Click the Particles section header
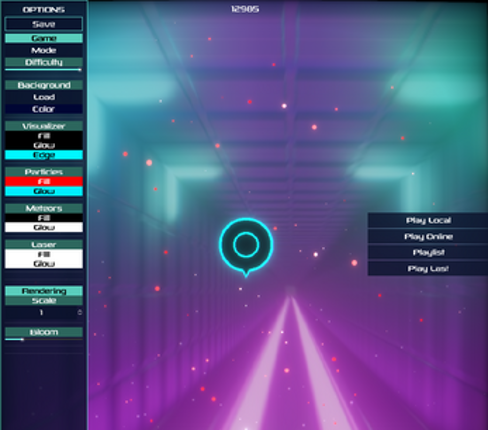This screenshot has width=488, height=430. pyautogui.click(x=44, y=172)
